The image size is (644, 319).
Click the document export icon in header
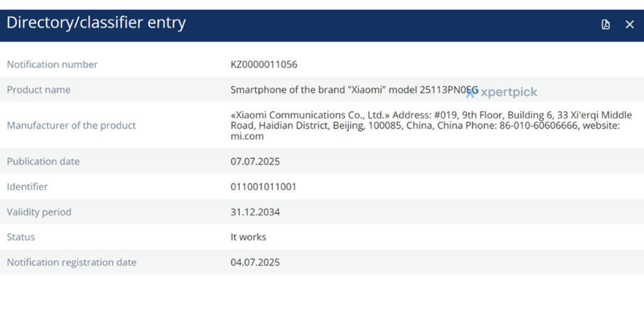coord(606,24)
